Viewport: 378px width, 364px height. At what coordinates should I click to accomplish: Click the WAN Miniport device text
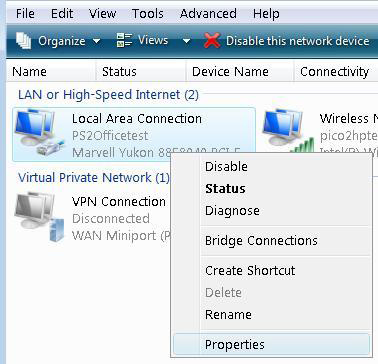(x=121, y=236)
